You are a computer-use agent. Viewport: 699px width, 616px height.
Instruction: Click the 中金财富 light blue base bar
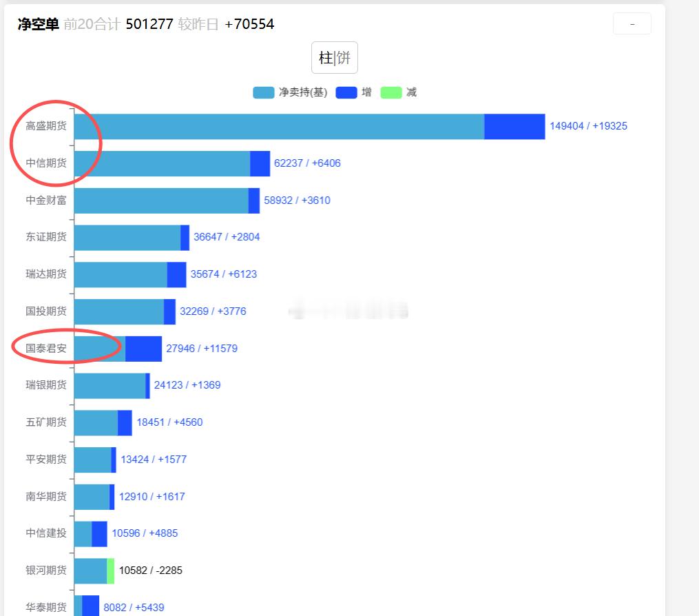point(161,201)
